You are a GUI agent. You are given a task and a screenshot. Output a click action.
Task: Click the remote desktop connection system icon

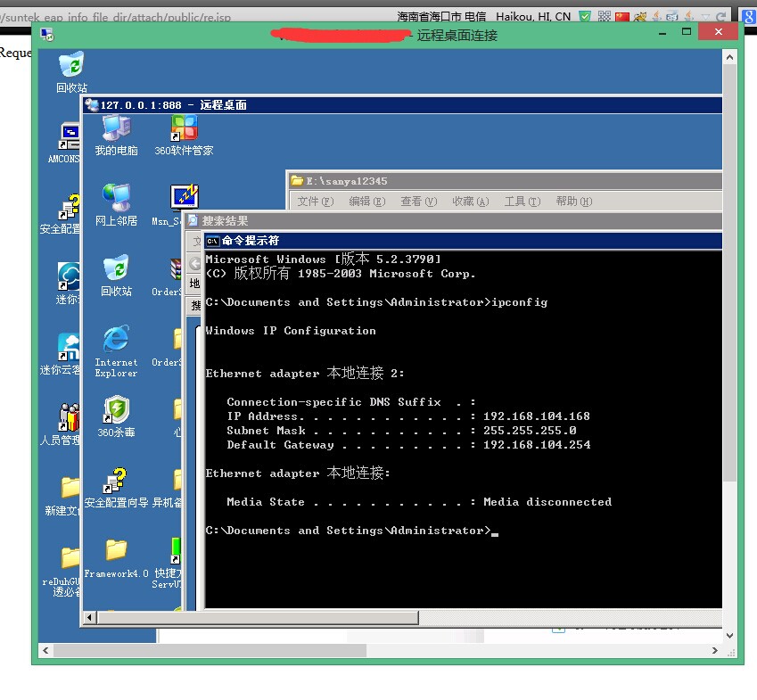click(47, 34)
